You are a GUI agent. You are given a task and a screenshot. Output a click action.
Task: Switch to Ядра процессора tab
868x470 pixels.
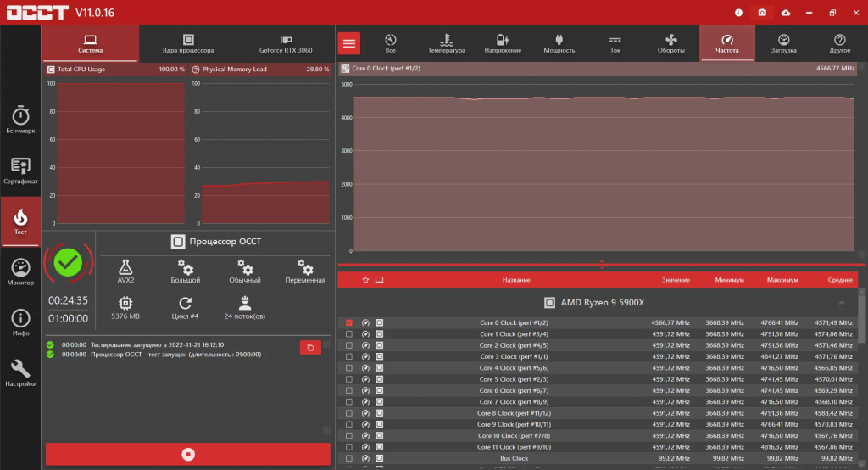188,43
